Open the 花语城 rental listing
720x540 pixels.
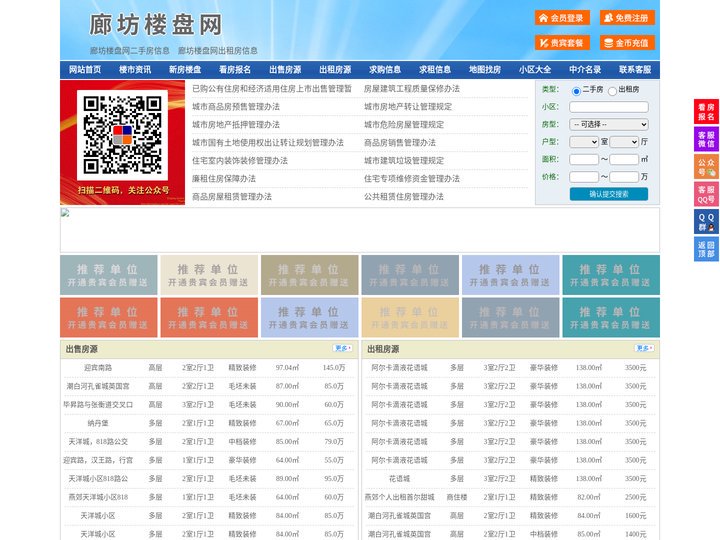pos(399,478)
